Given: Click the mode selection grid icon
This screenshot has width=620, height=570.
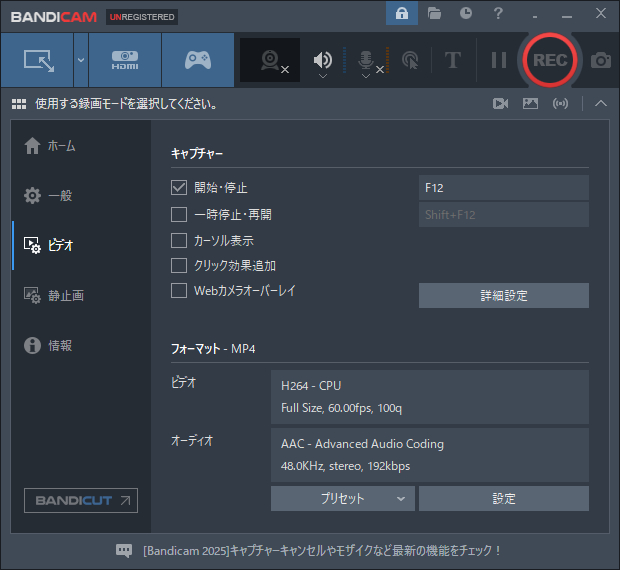Looking at the screenshot, I should click(x=19, y=104).
